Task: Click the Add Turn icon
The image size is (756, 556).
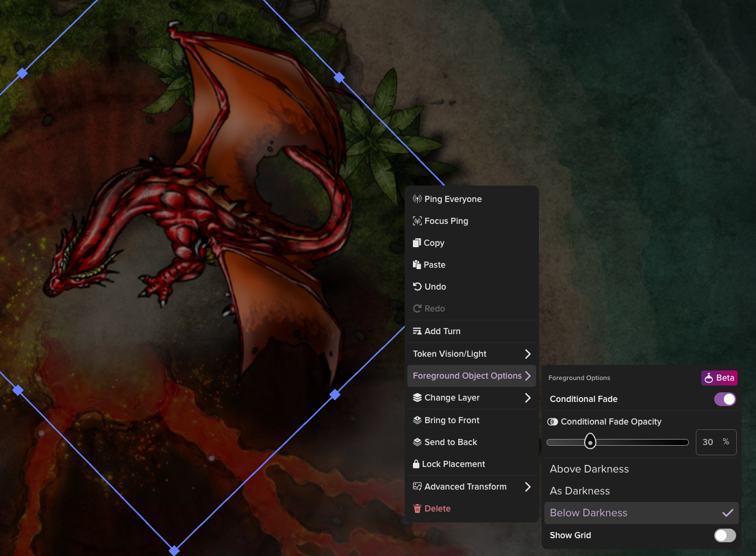Action: point(417,331)
